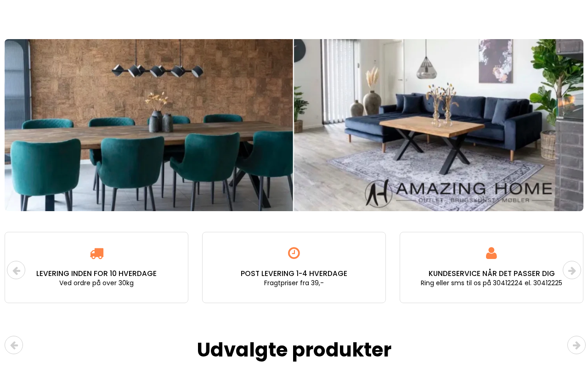This screenshot has width=588, height=368.
Task: Select 'Levering inden for 10 hverdage' title
Action: pyautogui.click(x=96, y=274)
